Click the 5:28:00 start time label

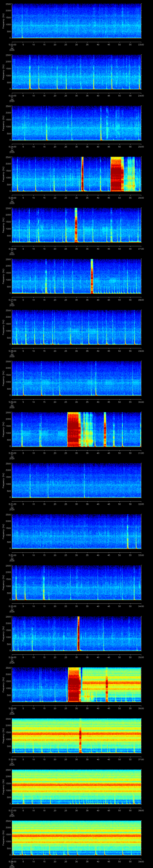pyautogui.click(x=12, y=351)
